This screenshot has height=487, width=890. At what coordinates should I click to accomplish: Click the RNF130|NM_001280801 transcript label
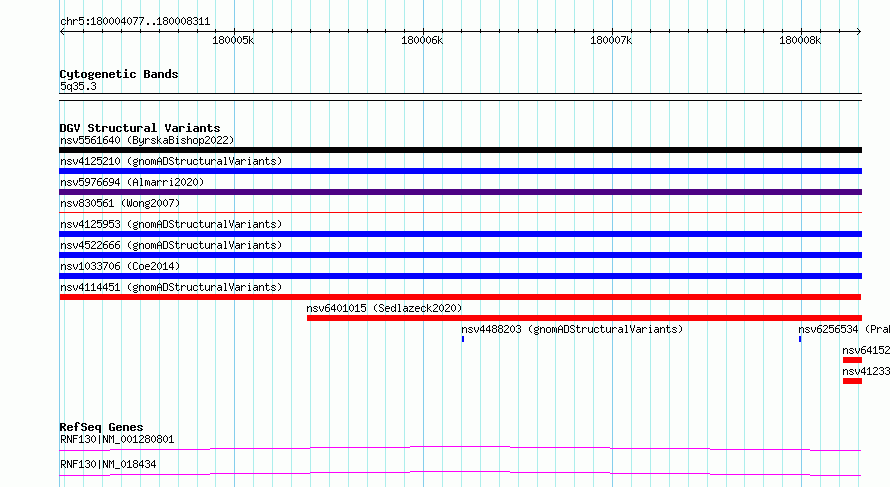point(117,439)
